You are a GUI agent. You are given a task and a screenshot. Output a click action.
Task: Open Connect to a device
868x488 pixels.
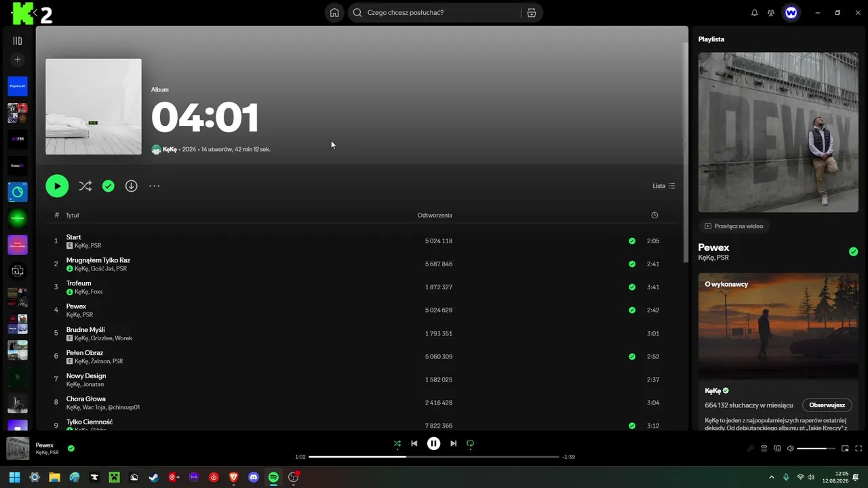point(778,449)
